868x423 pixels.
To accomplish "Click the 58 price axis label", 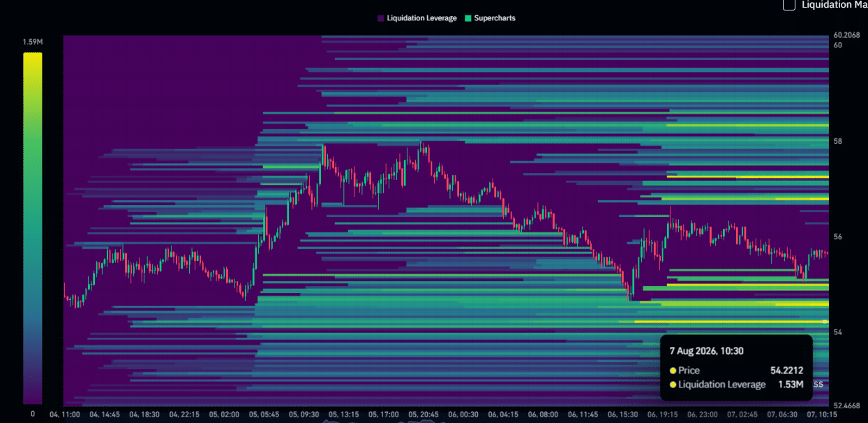I will (x=838, y=141).
